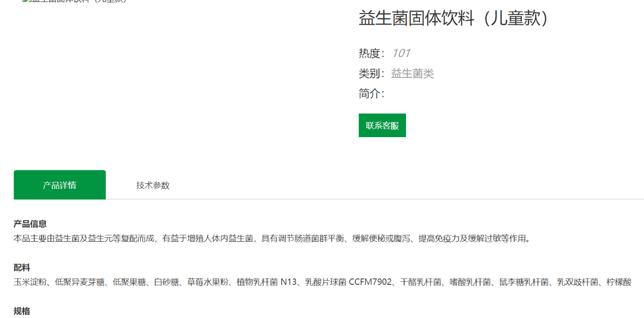Click the 类别 label
The height and width of the screenshot is (318, 644).
[x=370, y=74]
